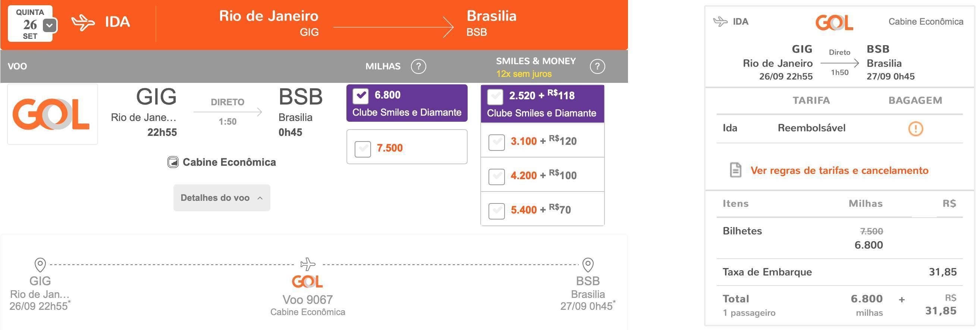Select the BAGAGEM column tab

[x=915, y=100]
